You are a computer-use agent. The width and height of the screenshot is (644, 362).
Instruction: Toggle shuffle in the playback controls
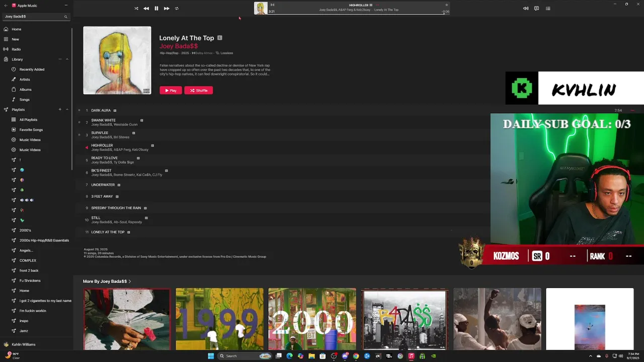point(136,9)
